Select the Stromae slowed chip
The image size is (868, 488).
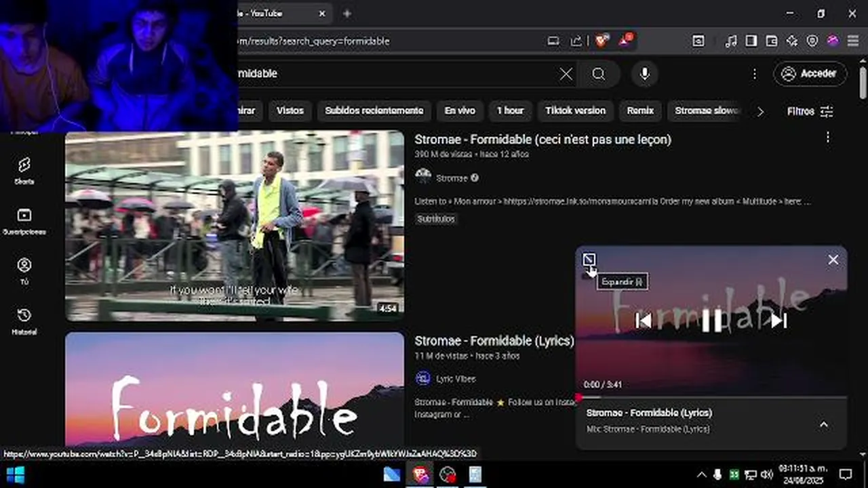706,110
